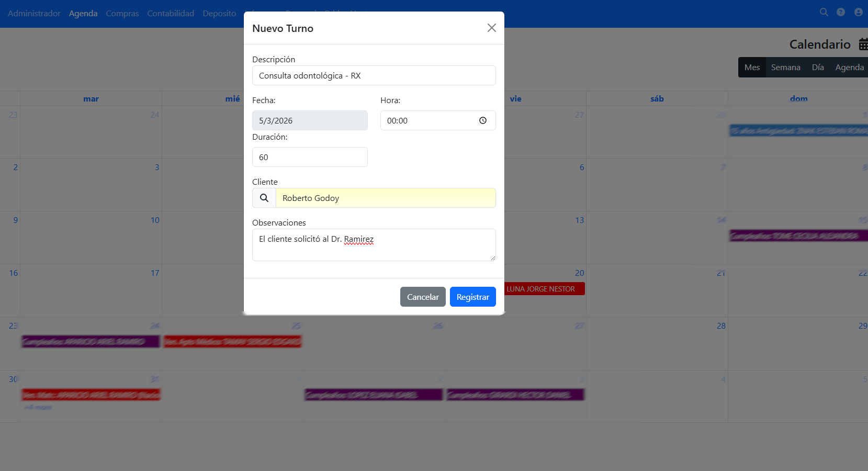Switch calendar to Día view

click(818, 68)
